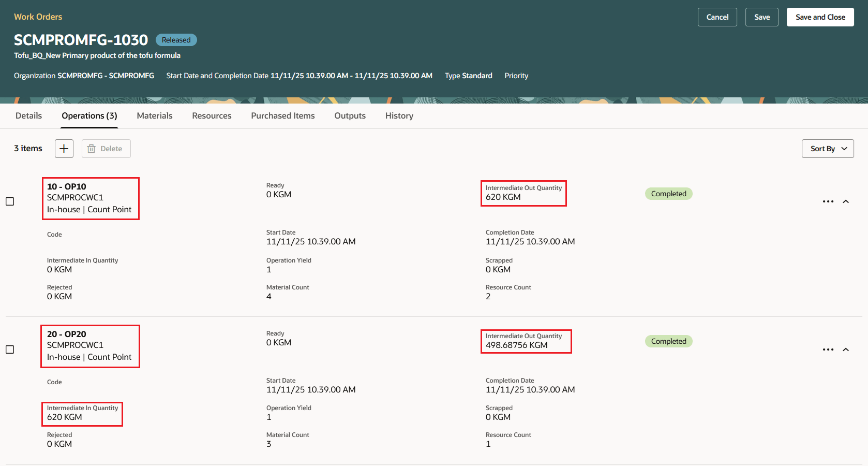Screen dimensions: 868x466
Task: Collapse the details for operation 20 - OP20
Action: (x=846, y=349)
